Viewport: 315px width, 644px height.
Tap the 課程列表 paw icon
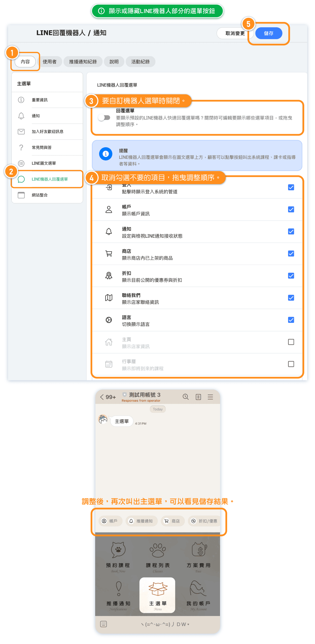[x=158, y=550]
